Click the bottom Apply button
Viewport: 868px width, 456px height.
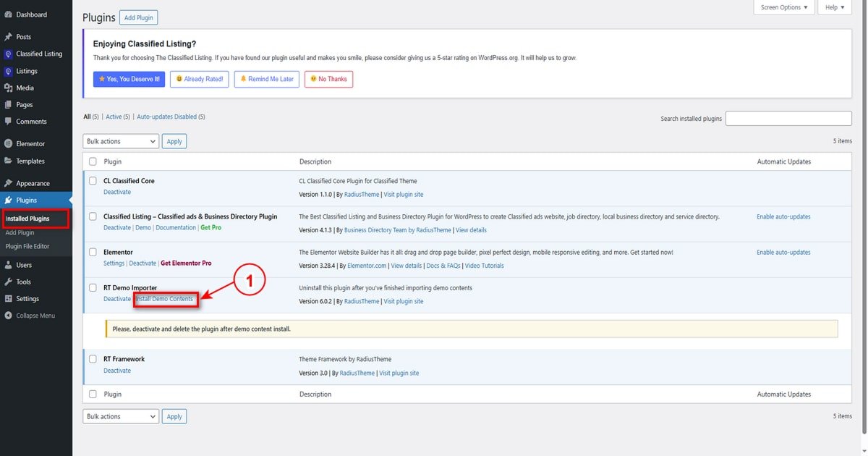coord(174,416)
